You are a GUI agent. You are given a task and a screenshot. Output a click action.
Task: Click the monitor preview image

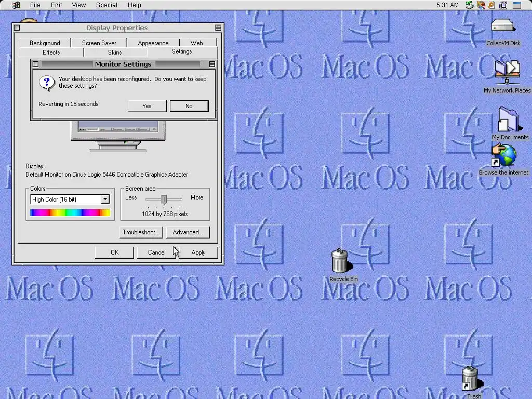118,137
